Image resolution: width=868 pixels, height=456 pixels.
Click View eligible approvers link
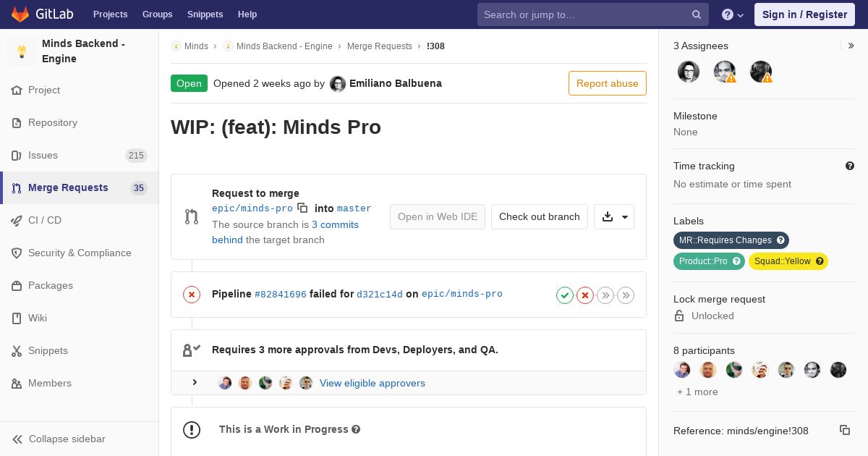(373, 383)
